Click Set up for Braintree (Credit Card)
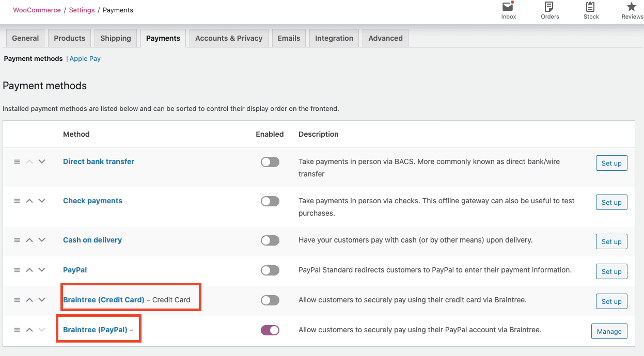The width and height of the screenshot is (644, 356). click(x=611, y=301)
